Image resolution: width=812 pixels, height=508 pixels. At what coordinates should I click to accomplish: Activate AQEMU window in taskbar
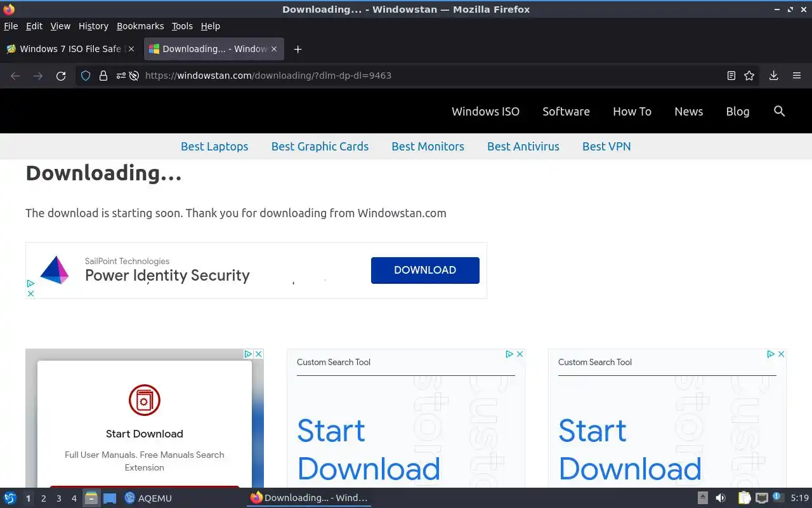pyautogui.click(x=148, y=498)
